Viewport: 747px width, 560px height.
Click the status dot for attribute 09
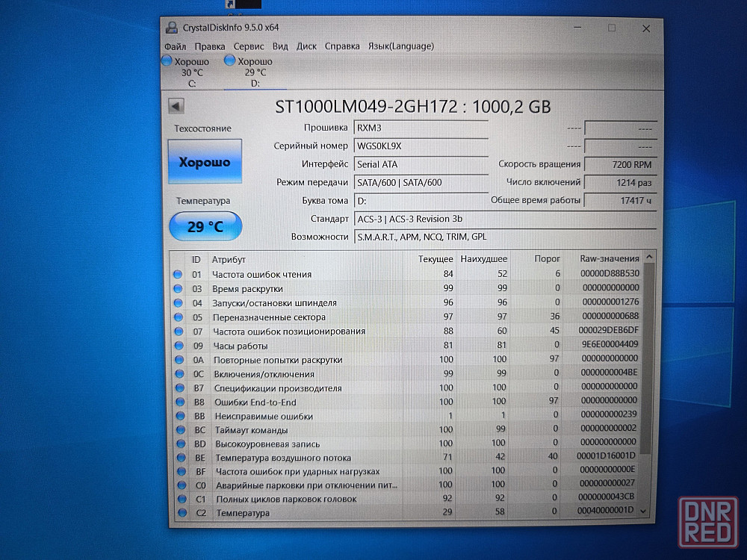coord(179,346)
